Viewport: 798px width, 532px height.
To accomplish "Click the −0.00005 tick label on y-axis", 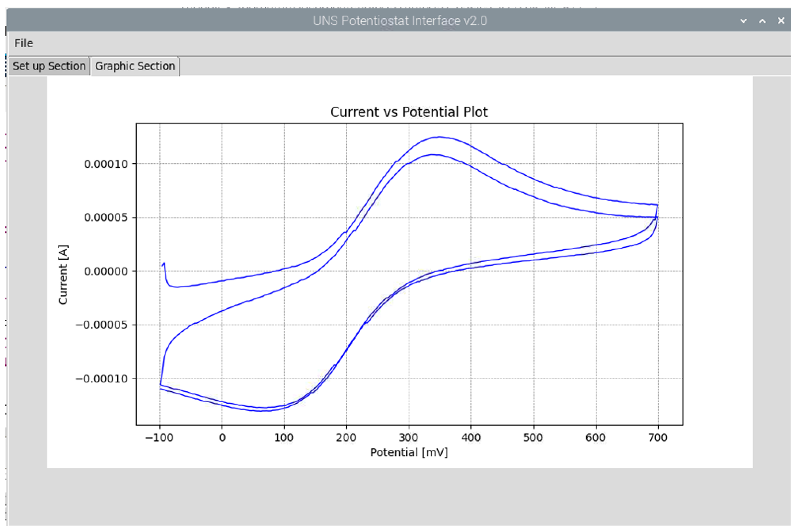I will [101, 325].
